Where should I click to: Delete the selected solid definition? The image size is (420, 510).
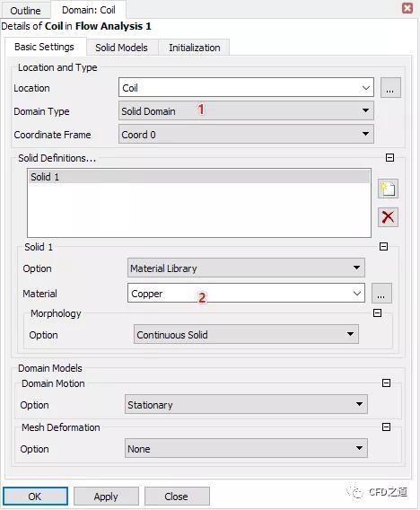pyautogui.click(x=388, y=217)
